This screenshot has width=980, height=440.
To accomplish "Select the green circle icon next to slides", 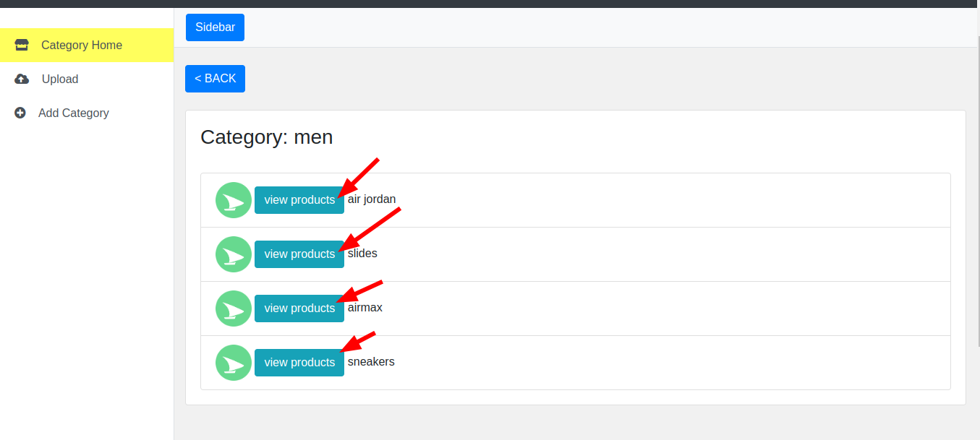I will point(233,254).
